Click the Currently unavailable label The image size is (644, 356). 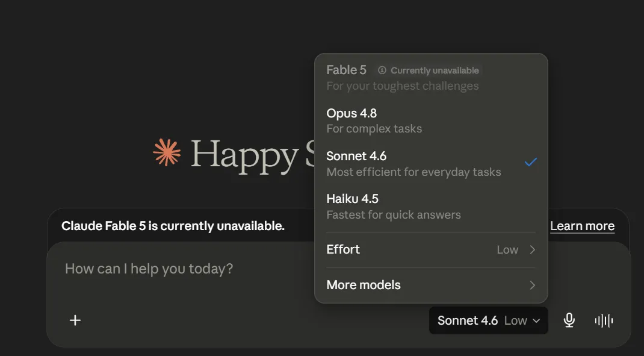click(435, 70)
